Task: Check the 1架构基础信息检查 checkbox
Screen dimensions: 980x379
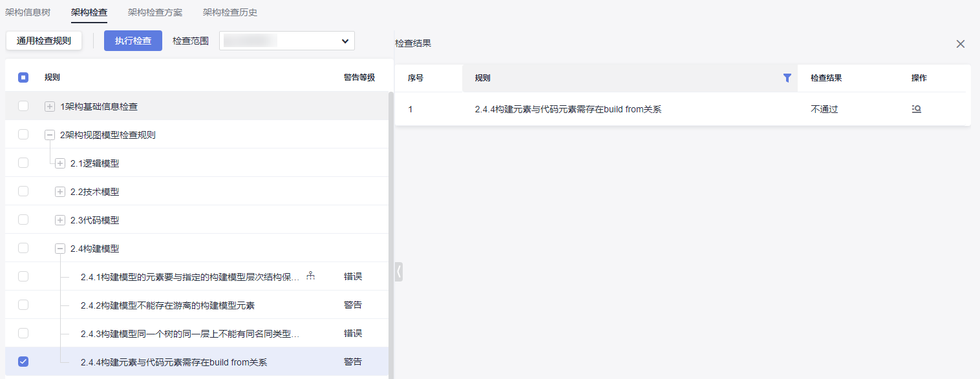Action: point(23,106)
